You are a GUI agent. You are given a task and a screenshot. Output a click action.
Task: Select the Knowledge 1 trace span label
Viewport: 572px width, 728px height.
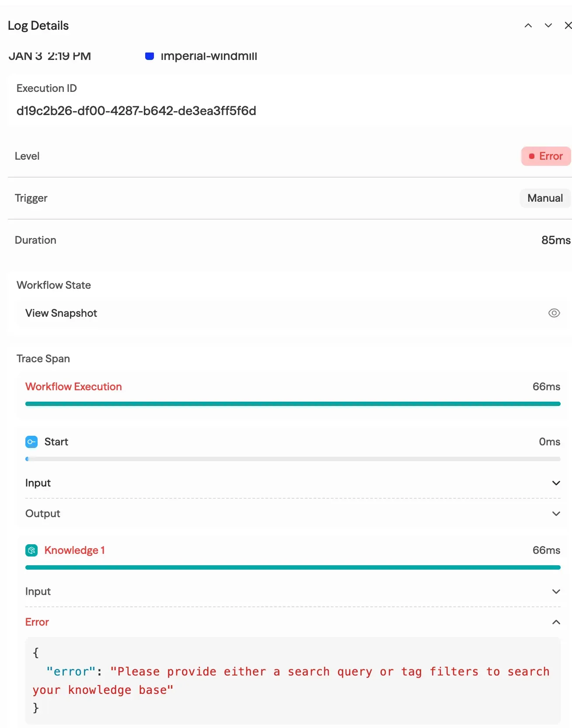click(74, 550)
